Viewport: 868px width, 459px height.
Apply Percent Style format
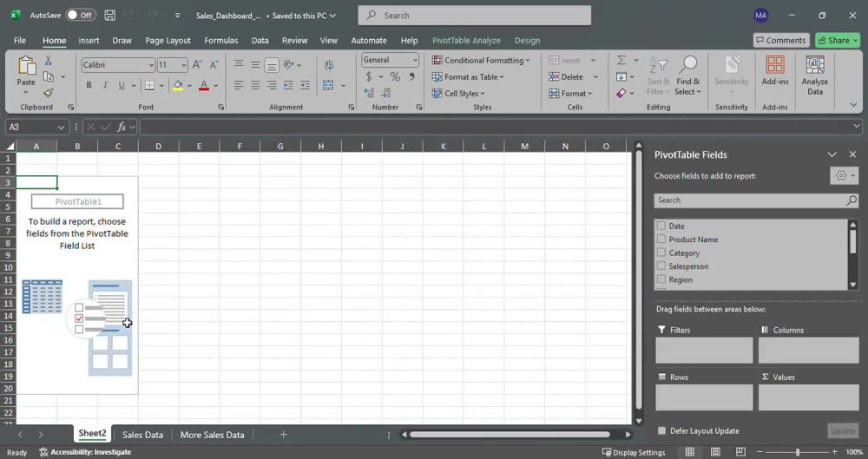click(395, 77)
